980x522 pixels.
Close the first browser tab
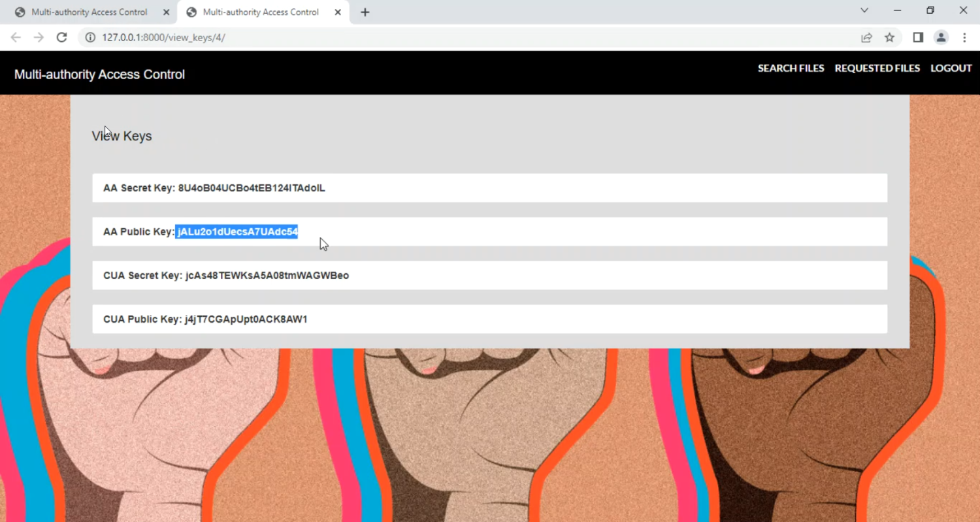(166, 12)
